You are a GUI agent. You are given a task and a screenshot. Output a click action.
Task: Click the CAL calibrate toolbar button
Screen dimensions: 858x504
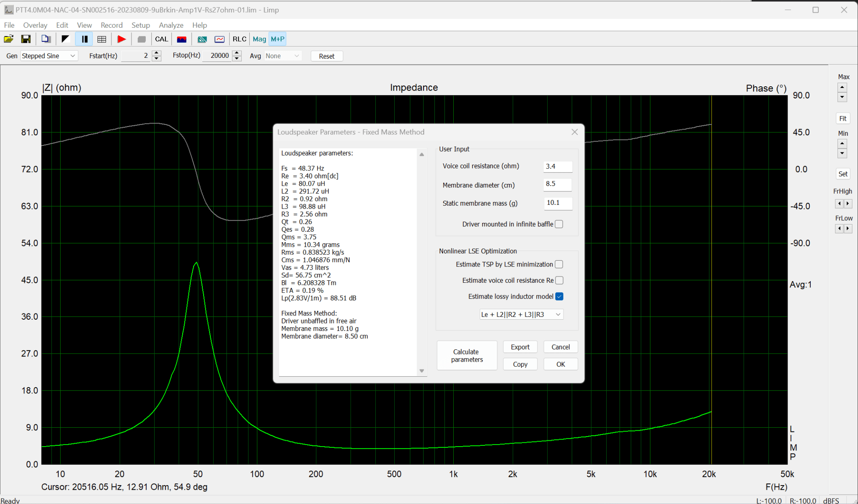coord(161,39)
